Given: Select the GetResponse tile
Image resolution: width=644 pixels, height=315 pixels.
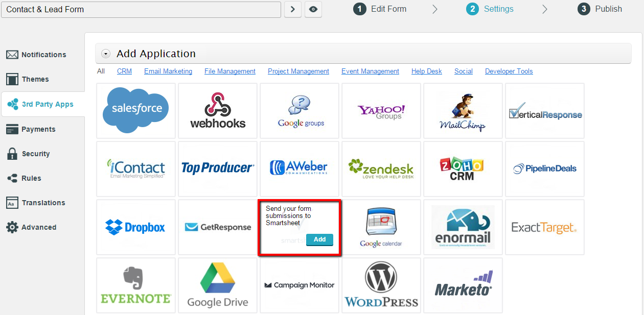Looking at the screenshot, I should coord(218,227).
